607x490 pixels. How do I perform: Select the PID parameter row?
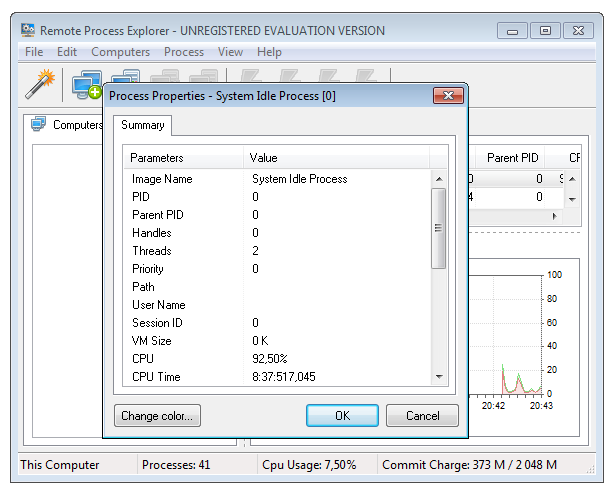(278, 197)
